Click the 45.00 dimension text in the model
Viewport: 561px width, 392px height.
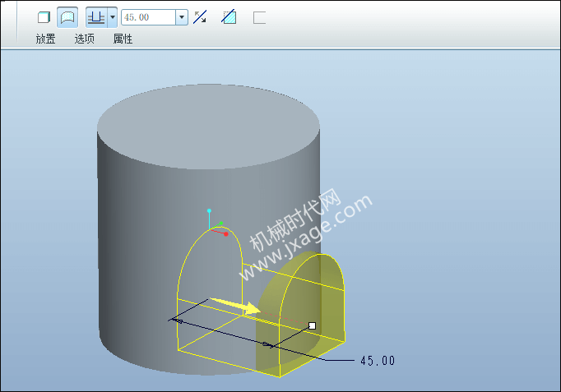click(378, 361)
